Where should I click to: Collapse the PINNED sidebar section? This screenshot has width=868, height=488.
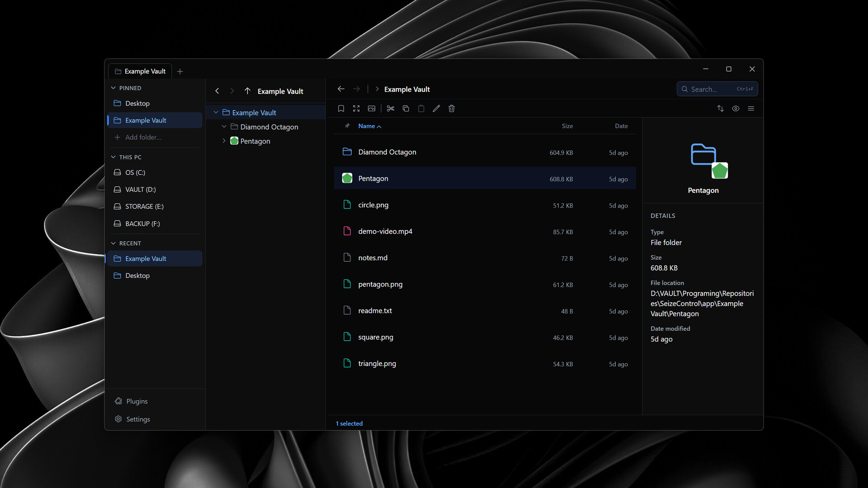pos(113,88)
